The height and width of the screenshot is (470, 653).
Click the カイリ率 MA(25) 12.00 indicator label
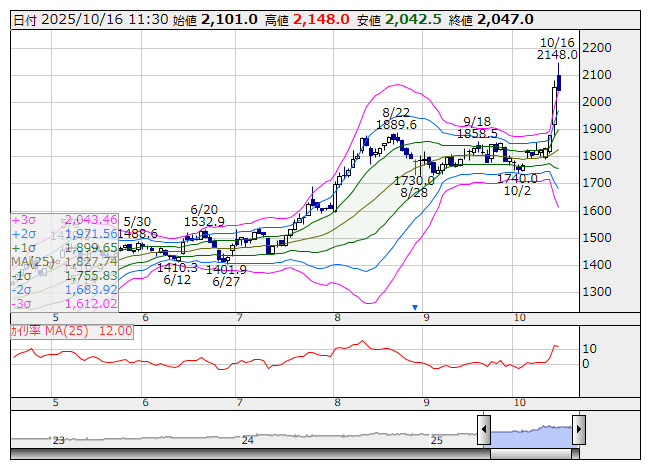[72, 331]
